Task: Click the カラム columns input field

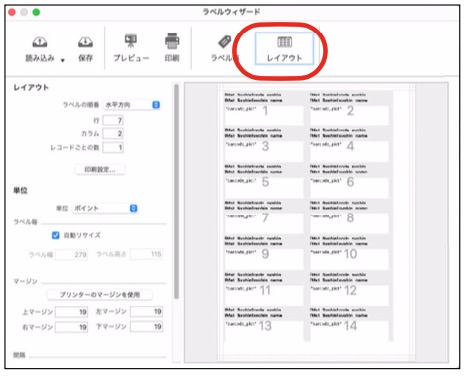Action: pos(113,134)
